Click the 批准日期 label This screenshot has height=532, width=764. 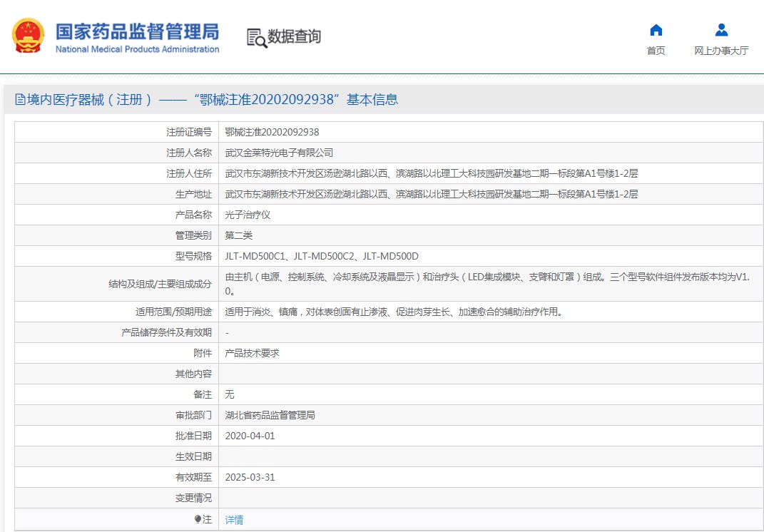tap(193, 436)
